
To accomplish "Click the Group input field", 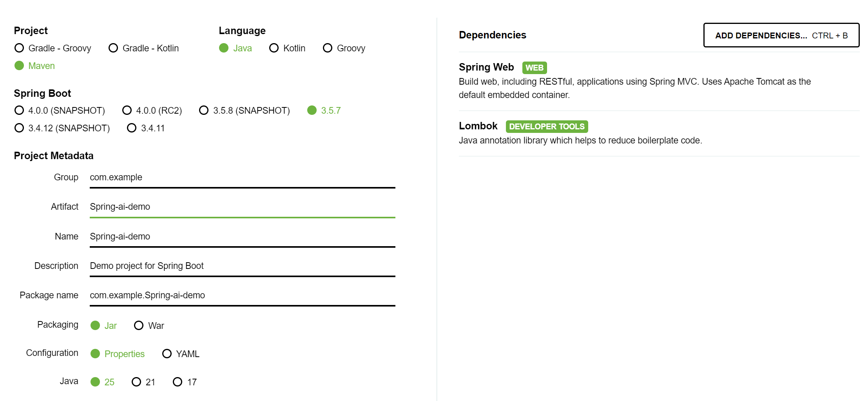I will click(x=242, y=178).
